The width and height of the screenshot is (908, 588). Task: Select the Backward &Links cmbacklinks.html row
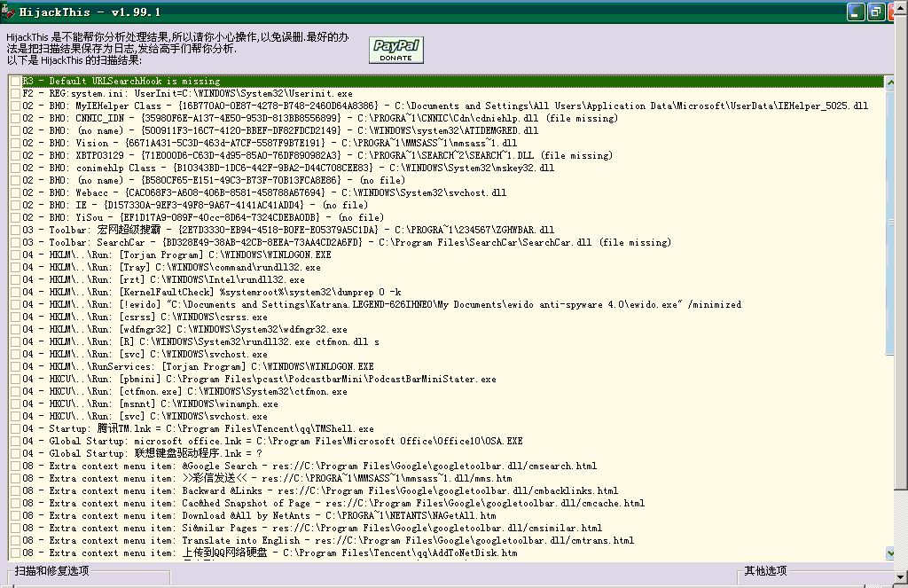point(320,491)
